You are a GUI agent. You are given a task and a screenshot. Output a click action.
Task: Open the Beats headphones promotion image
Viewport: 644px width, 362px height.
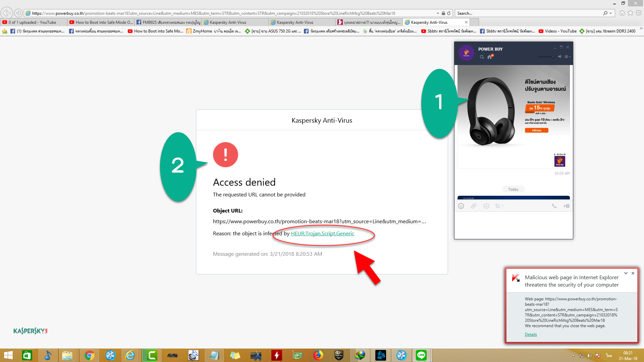click(514, 117)
